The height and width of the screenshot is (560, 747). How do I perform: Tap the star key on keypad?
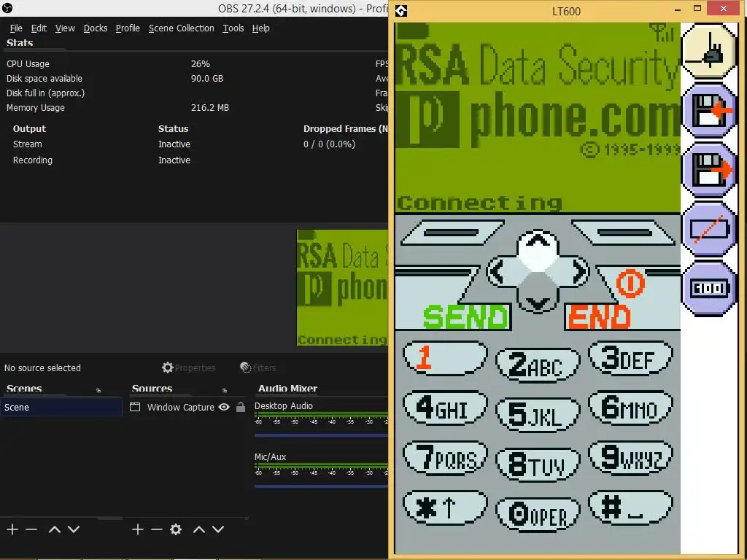point(446,507)
